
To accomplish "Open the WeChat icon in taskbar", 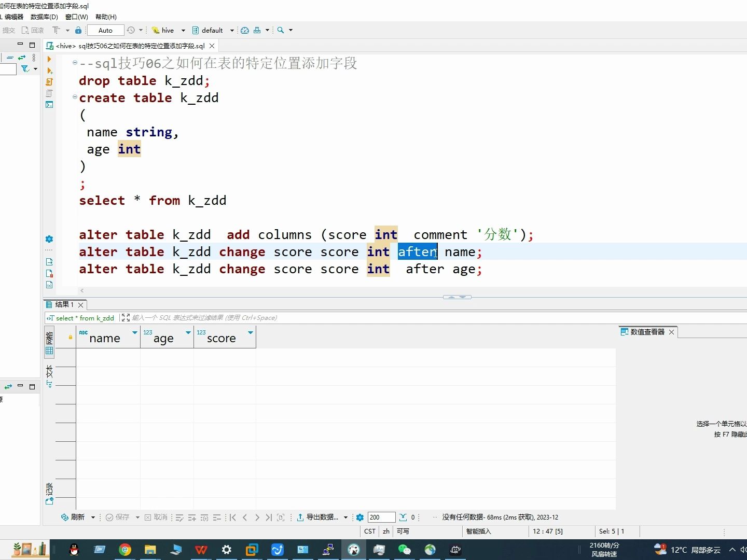I will coord(404,550).
